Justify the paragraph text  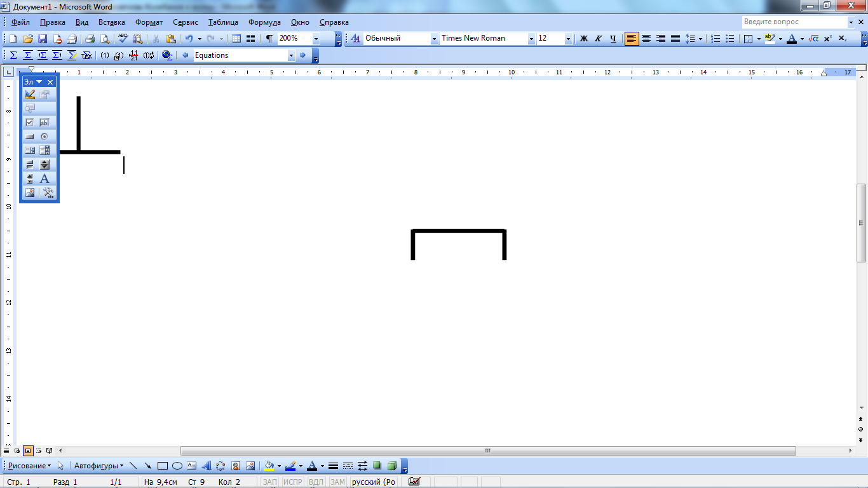click(x=675, y=39)
